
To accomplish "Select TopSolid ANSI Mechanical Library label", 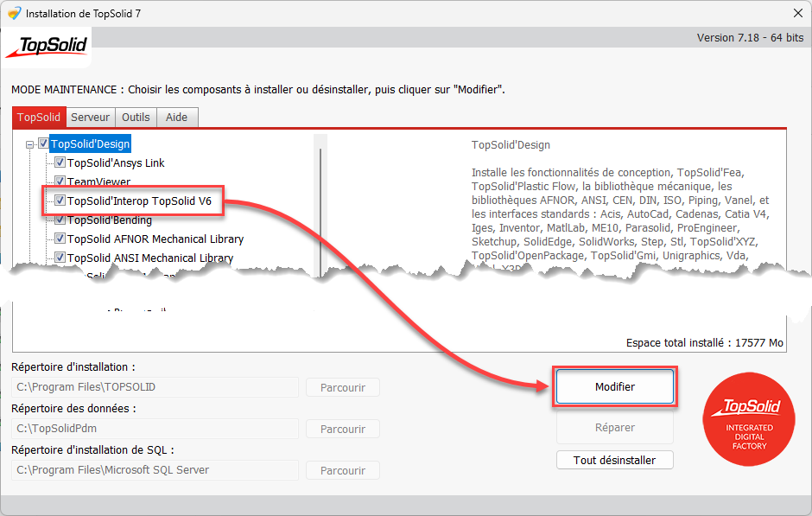I will 150,258.
